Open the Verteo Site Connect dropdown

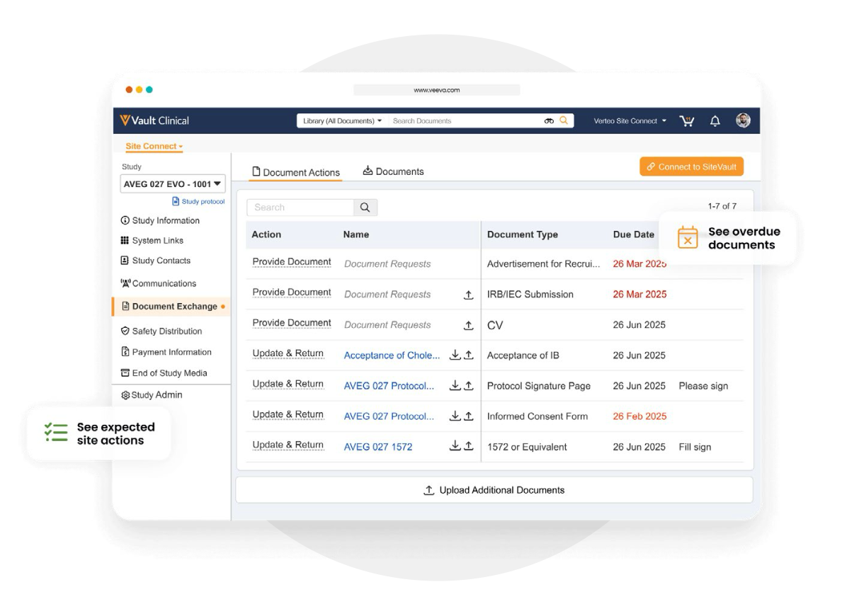(x=630, y=121)
